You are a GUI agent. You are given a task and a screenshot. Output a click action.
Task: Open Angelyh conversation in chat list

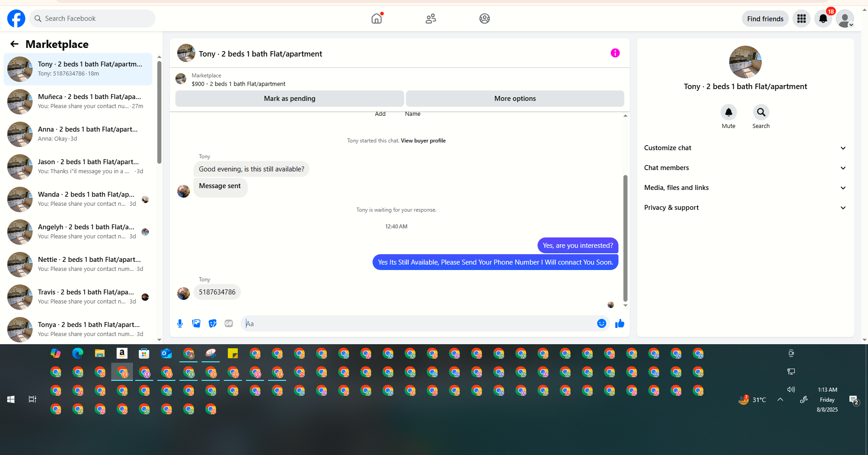(x=78, y=232)
